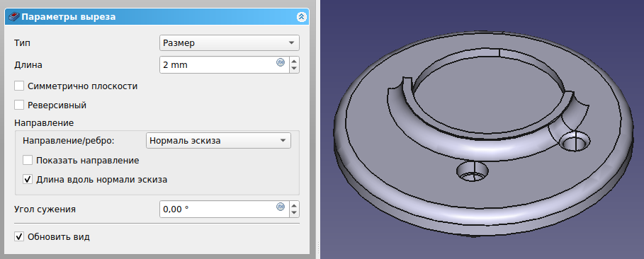Click the Угол сужения input field

pos(225,209)
